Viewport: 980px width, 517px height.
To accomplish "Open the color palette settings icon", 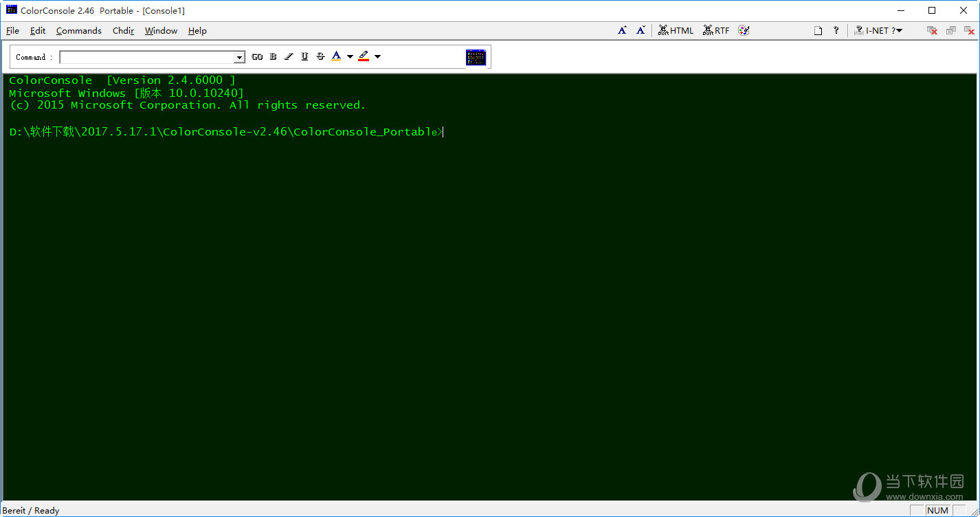I will tap(744, 30).
